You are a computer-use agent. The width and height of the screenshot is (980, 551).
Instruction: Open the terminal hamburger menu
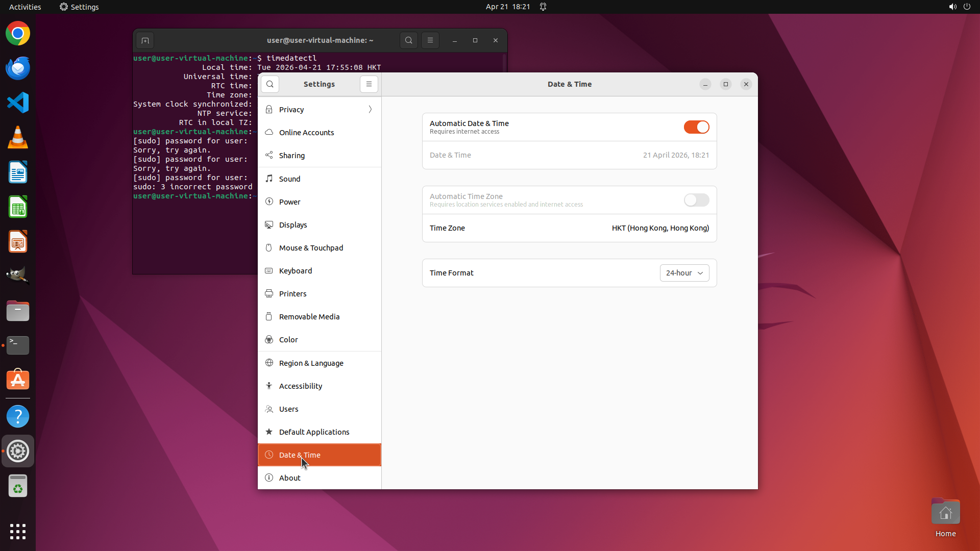(x=430, y=40)
